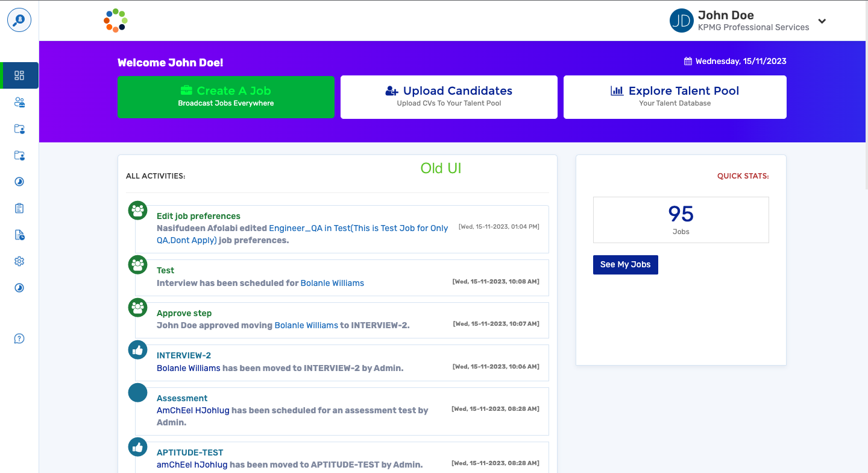Select the document-with-clock sidebar icon
The height and width of the screenshot is (473, 868).
point(19,235)
